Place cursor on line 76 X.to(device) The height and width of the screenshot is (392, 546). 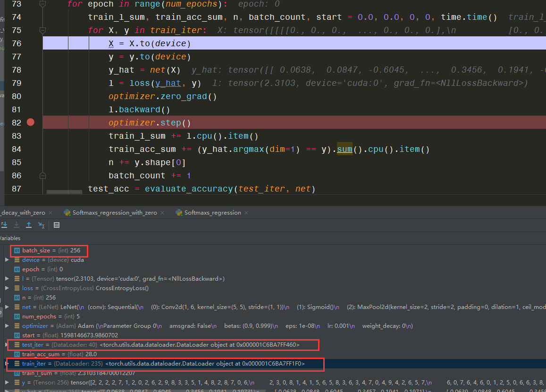point(150,43)
